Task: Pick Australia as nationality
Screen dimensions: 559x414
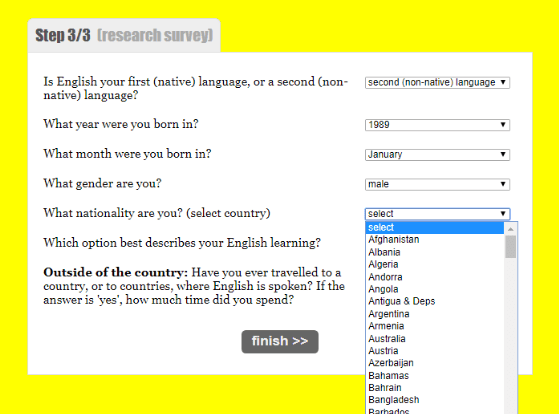Action: click(435, 338)
